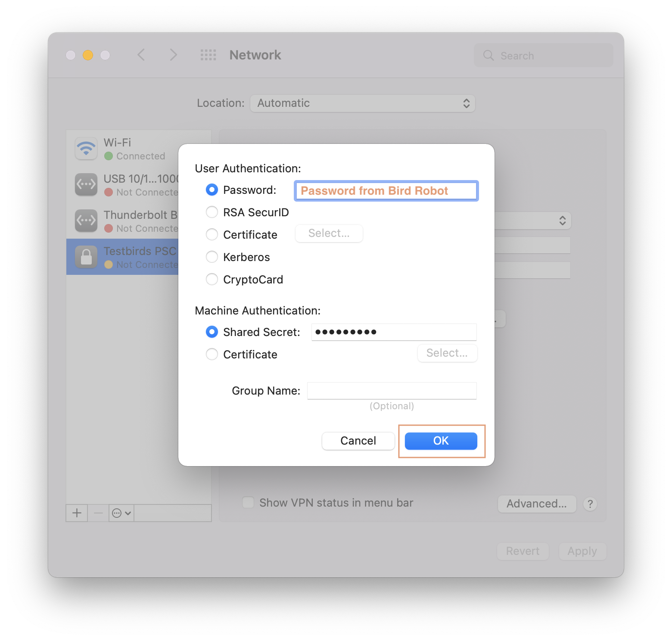
Task: Click the forward navigation arrow
Action: tap(173, 55)
